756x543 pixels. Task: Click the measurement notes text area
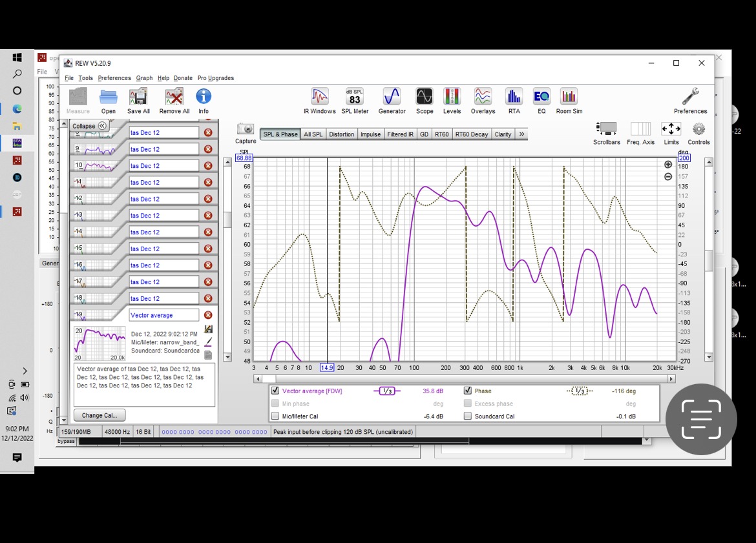coord(144,385)
